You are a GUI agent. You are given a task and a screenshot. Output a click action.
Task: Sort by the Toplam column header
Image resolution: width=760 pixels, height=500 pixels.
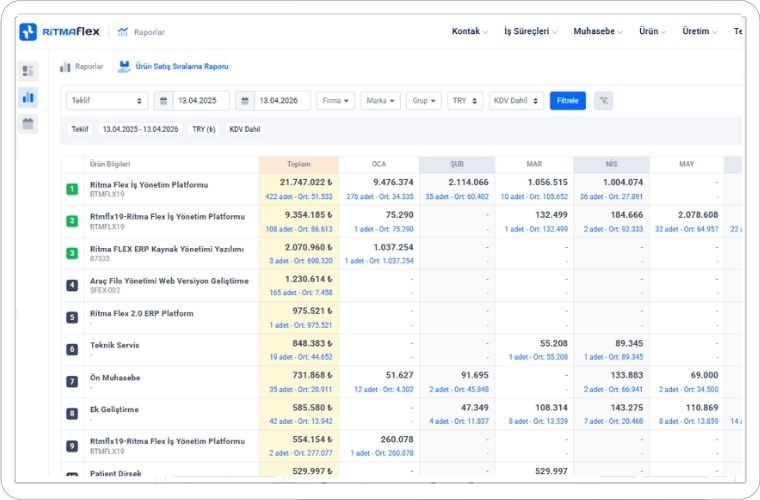pyautogui.click(x=298, y=164)
